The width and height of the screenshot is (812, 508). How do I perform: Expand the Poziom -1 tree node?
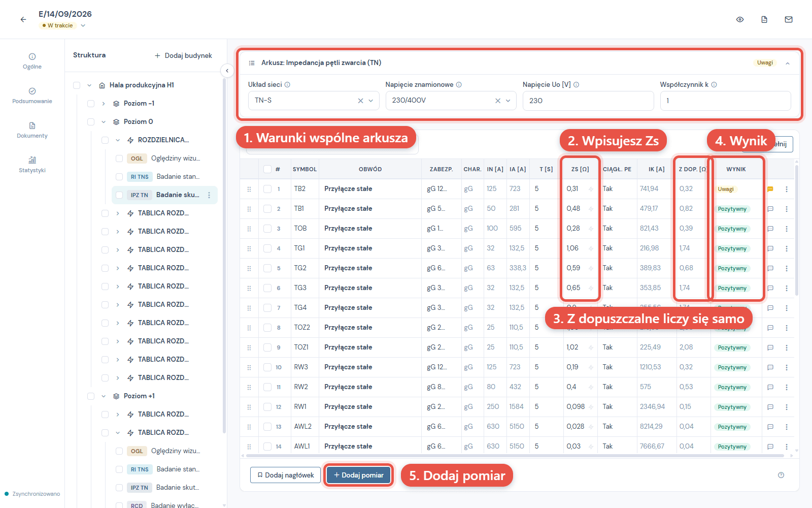point(104,104)
